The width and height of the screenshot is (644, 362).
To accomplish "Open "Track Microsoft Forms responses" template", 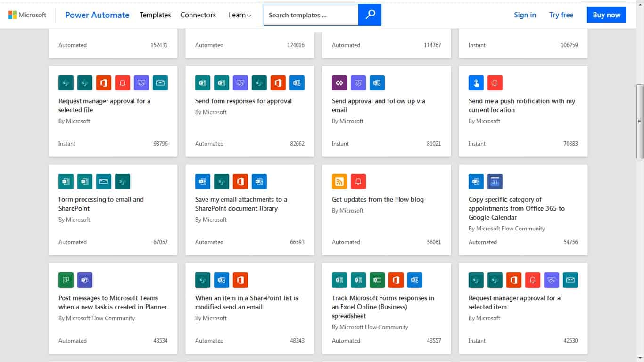I will [383, 307].
